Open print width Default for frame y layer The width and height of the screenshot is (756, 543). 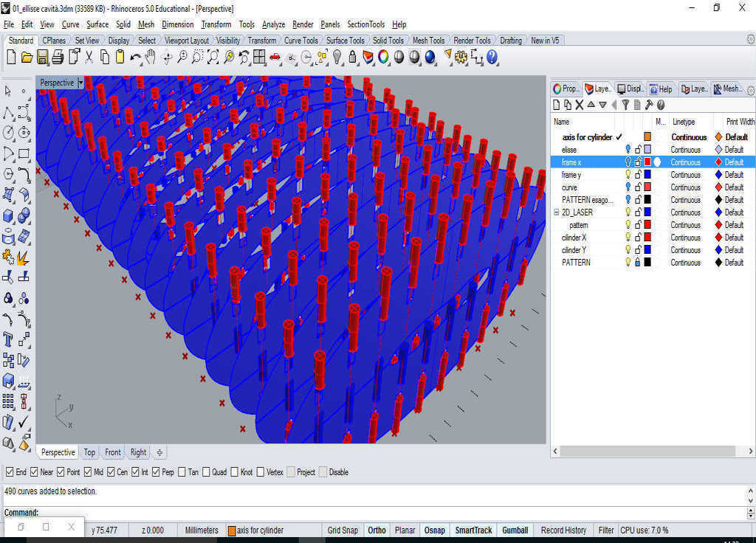point(734,175)
